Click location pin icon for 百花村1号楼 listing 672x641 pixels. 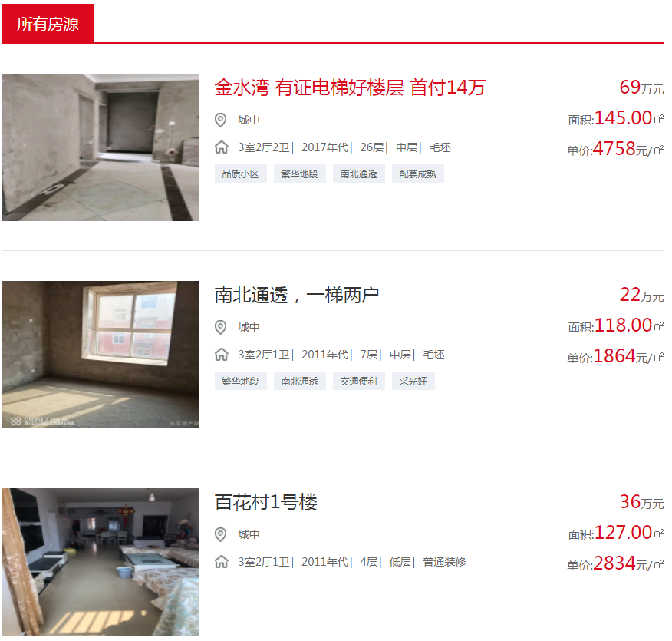[220, 534]
